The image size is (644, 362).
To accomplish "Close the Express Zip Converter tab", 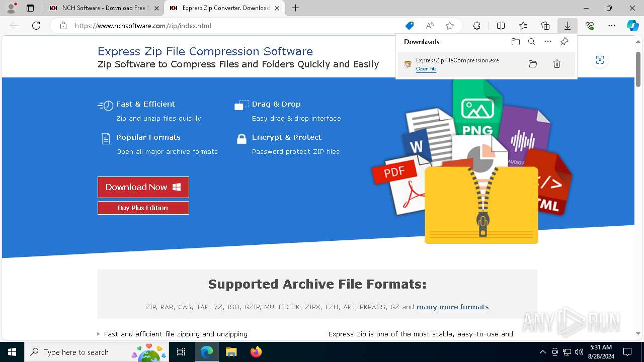I will (277, 8).
